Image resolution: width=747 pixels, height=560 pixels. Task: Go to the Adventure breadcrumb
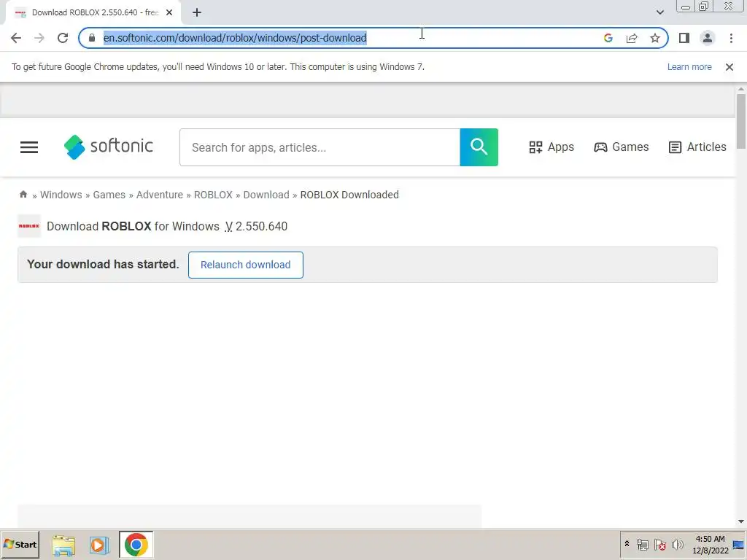pyautogui.click(x=160, y=195)
